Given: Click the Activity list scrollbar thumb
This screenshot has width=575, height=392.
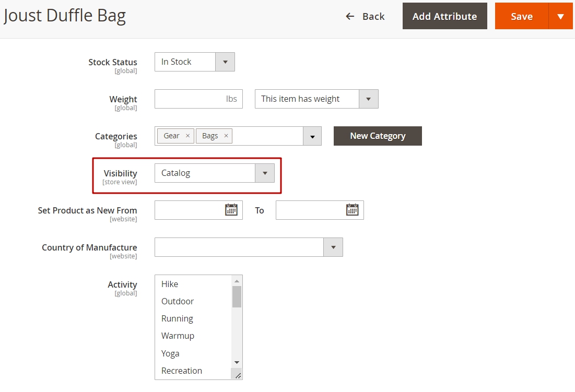Looking at the screenshot, I should pos(237,297).
